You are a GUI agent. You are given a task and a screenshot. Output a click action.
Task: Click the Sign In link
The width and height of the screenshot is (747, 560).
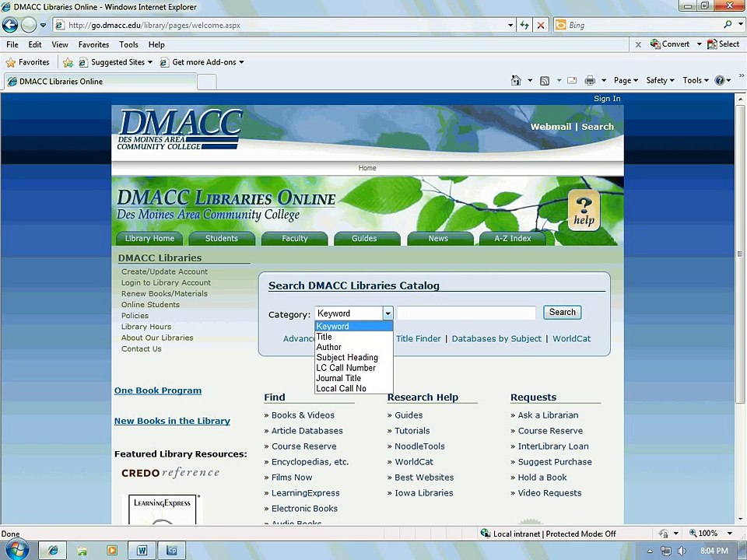[x=607, y=99]
